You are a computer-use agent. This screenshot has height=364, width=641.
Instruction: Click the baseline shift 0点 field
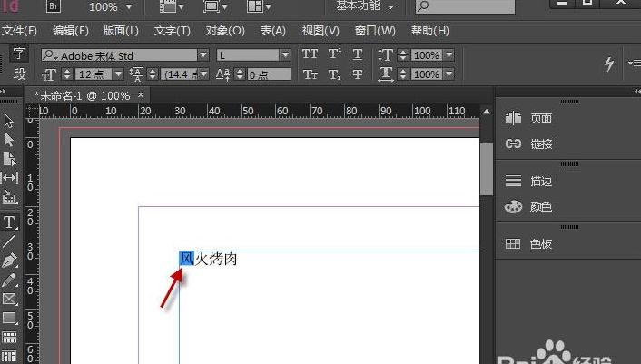coord(269,74)
